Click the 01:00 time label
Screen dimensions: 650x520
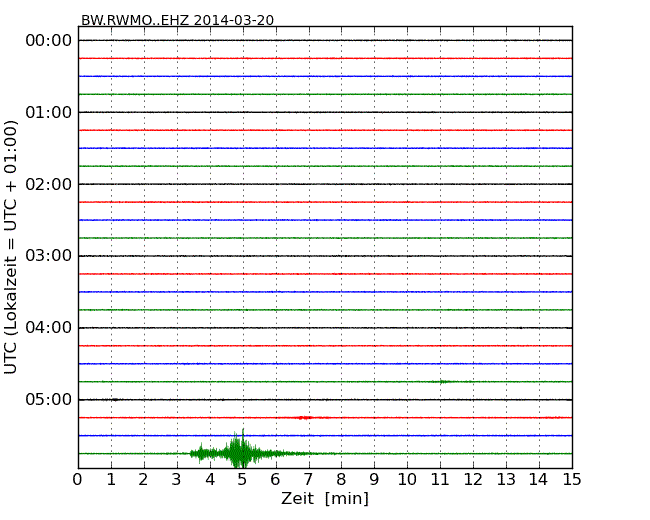pyautogui.click(x=49, y=112)
